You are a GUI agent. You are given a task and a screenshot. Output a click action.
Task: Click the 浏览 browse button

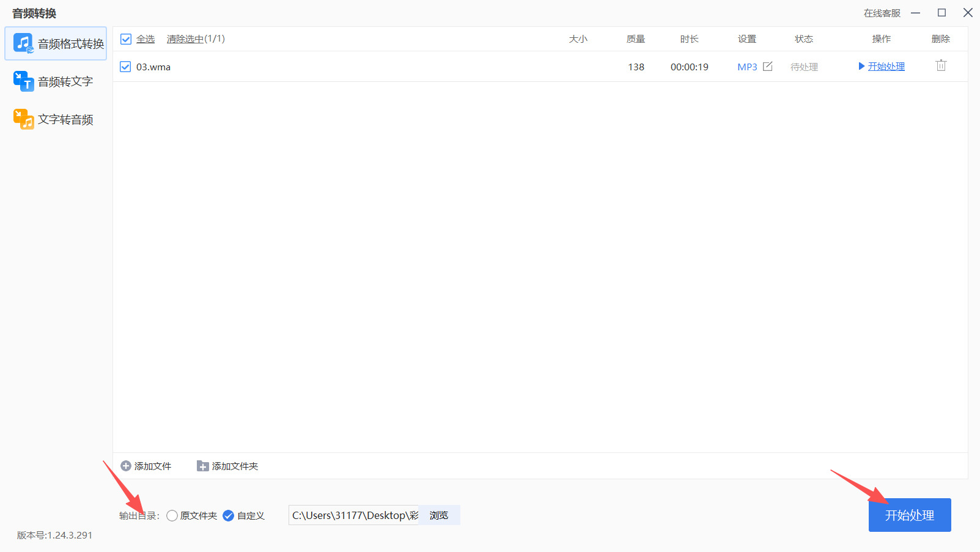[439, 515]
